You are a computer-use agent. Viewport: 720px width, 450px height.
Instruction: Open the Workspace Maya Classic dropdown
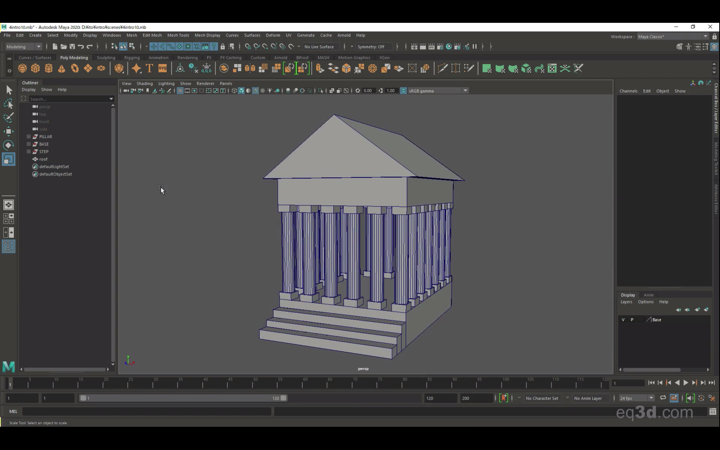[674, 36]
